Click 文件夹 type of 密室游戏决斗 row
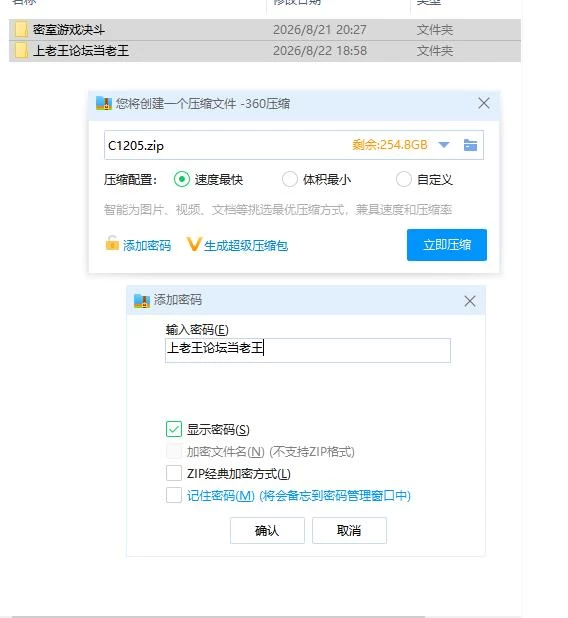568x618 pixels. point(435,30)
